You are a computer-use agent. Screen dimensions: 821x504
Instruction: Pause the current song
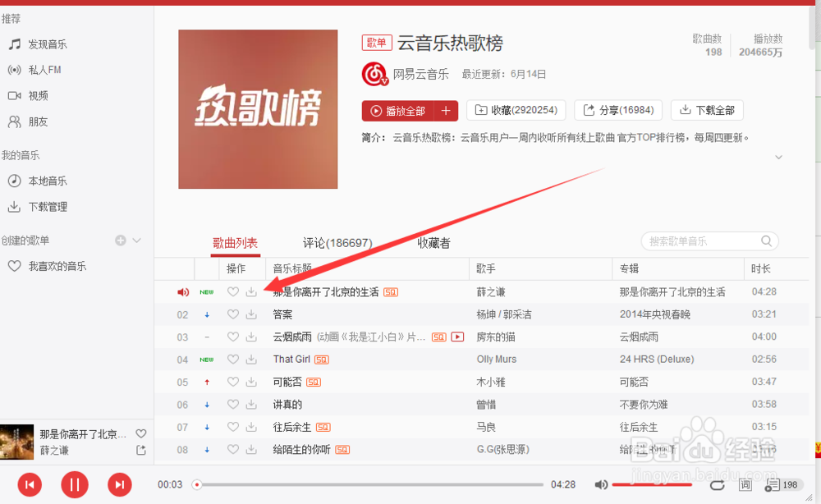click(x=75, y=484)
